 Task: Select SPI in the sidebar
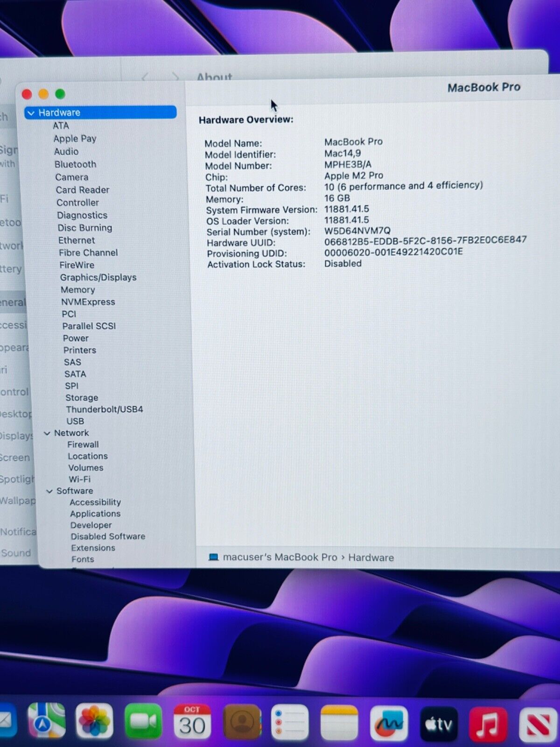pos(72,386)
